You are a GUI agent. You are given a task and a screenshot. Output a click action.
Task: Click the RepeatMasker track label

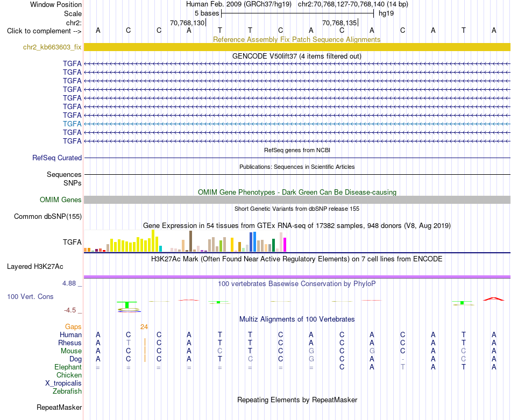pyautogui.click(x=59, y=407)
